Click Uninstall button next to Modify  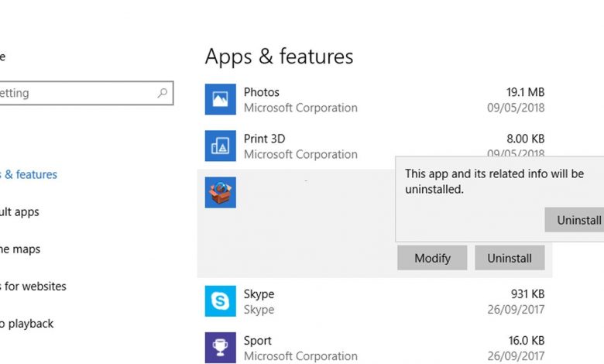510,258
